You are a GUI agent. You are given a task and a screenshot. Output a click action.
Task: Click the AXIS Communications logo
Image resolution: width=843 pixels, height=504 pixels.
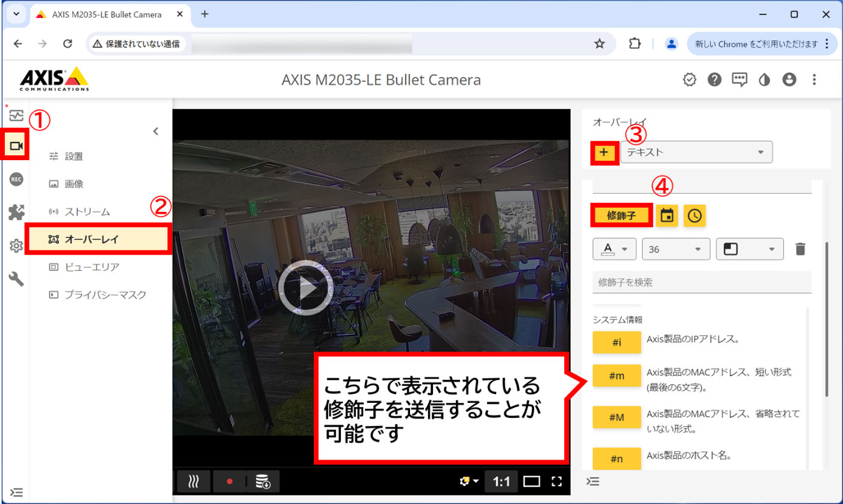(x=54, y=79)
